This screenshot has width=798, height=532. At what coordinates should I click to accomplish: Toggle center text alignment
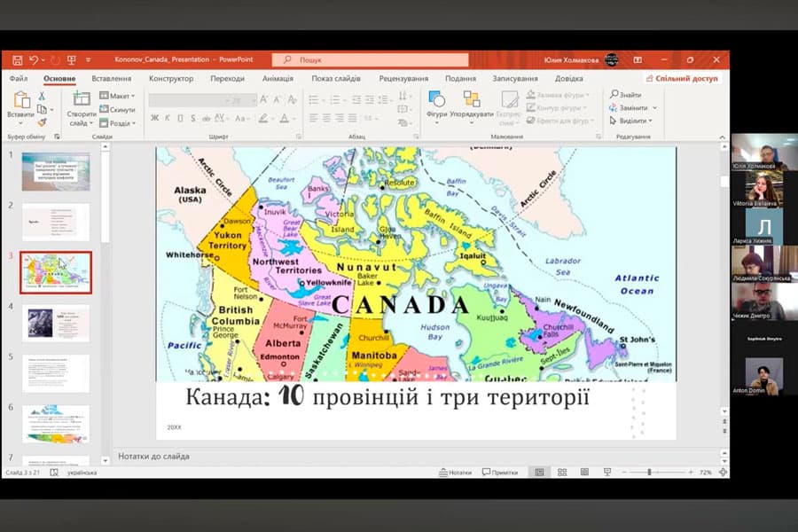click(326, 118)
